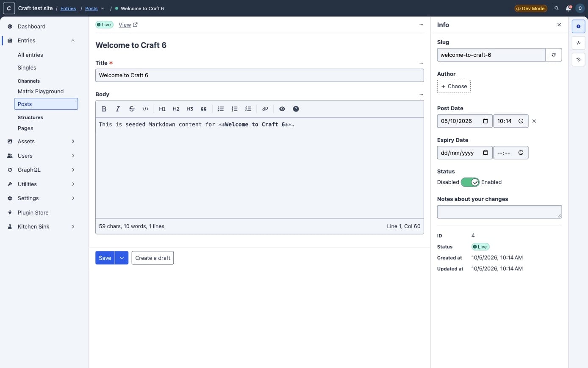Focus the Notes about your changes field
Image resolution: width=588 pixels, height=368 pixels.
pyautogui.click(x=499, y=212)
